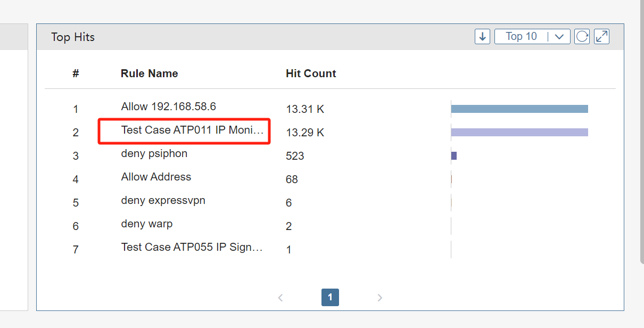Click the deny warp rule
Image resolution: width=644 pixels, height=328 pixels.
[146, 224]
